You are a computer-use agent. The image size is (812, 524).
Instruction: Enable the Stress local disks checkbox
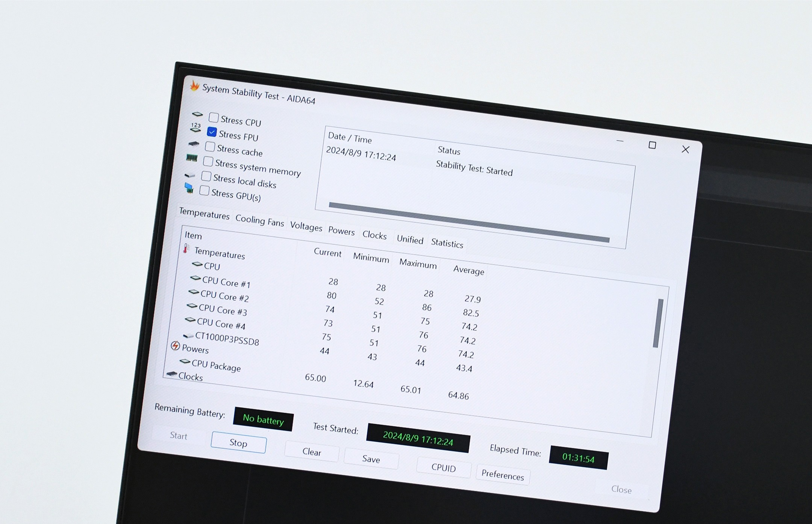click(x=206, y=176)
